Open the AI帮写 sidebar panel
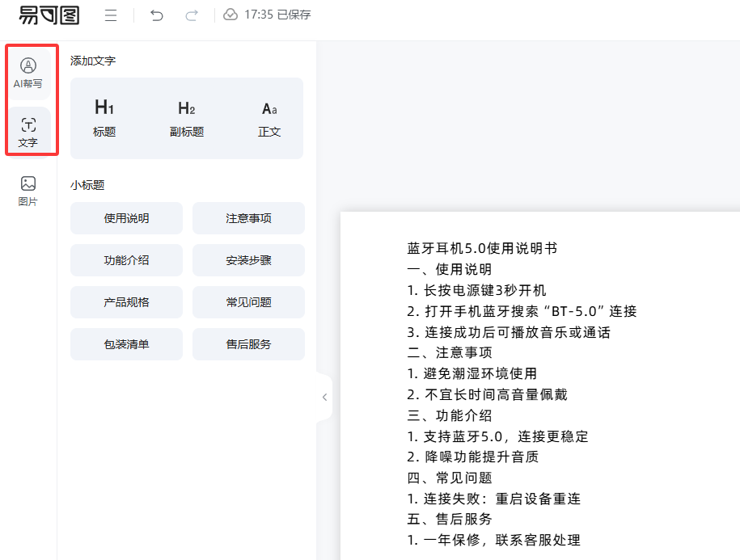Viewport: 740px width, 560px height. [x=28, y=73]
